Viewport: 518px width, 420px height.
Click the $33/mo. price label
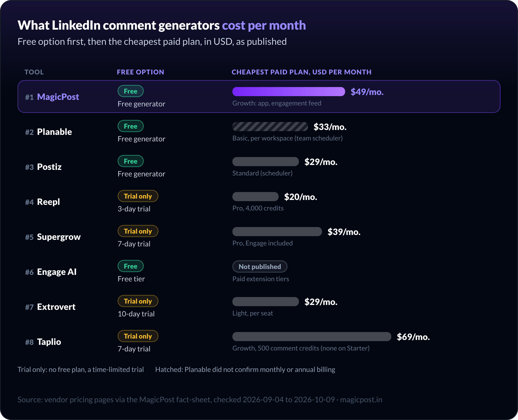coord(330,127)
